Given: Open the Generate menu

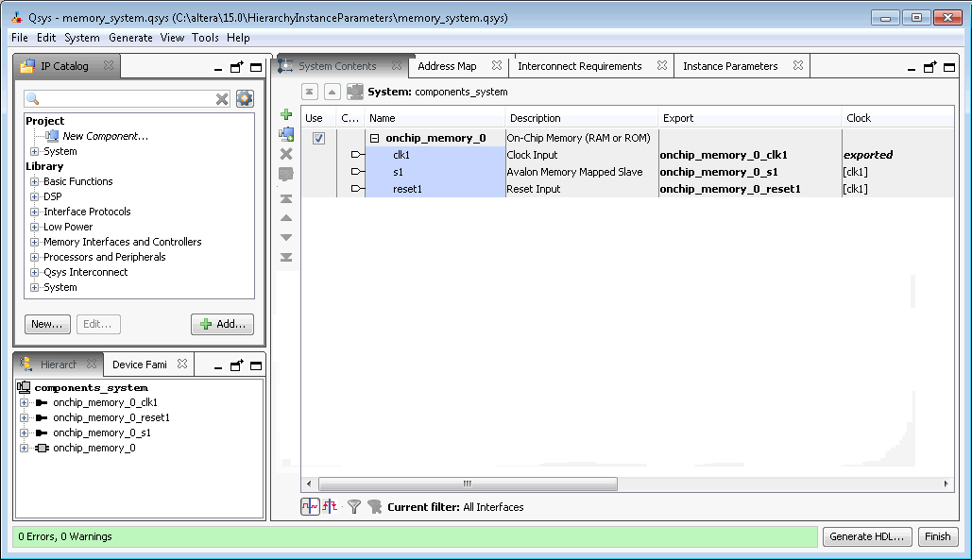Looking at the screenshot, I should 130,38.
